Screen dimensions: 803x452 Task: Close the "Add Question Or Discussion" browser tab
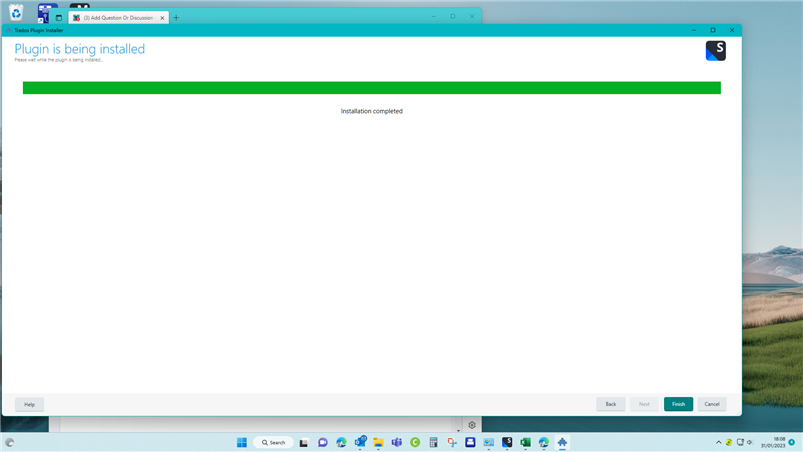162,18
